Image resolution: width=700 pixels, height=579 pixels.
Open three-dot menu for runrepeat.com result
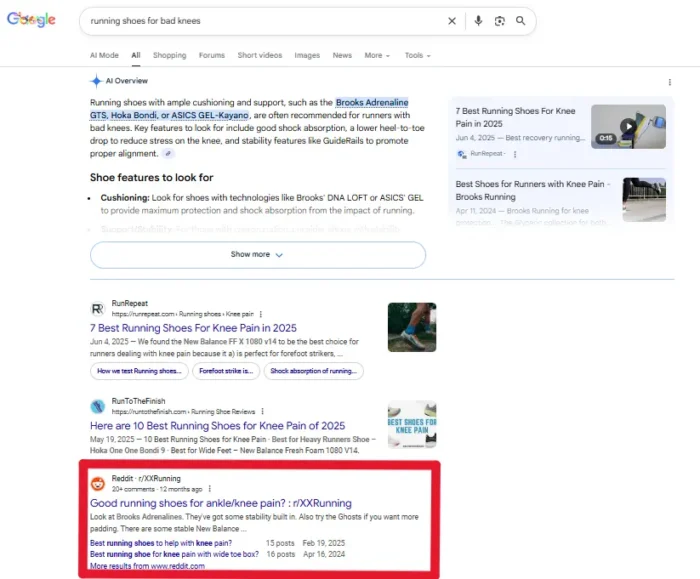[x=261, y=314]
